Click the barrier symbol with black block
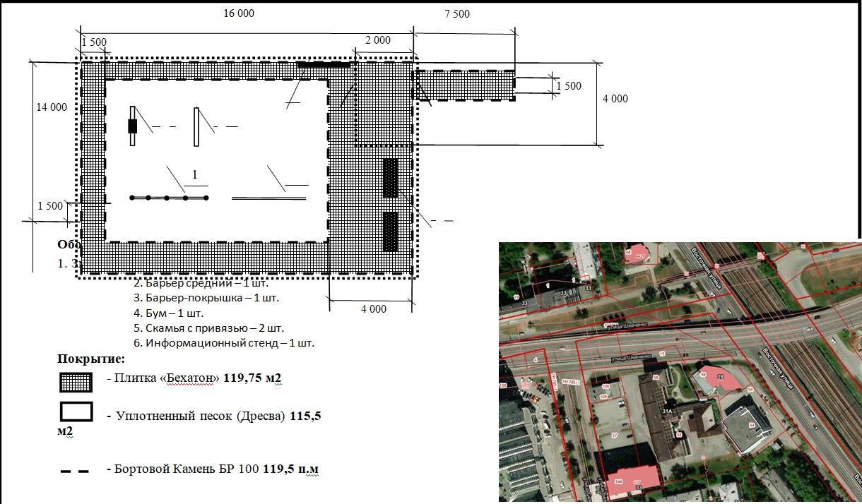 point(132,126)
